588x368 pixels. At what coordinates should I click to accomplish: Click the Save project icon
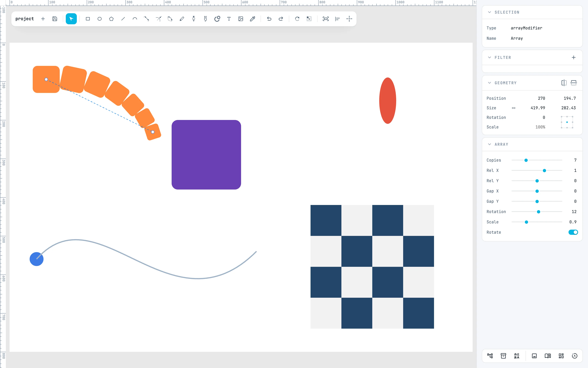(x=55, y=19)
